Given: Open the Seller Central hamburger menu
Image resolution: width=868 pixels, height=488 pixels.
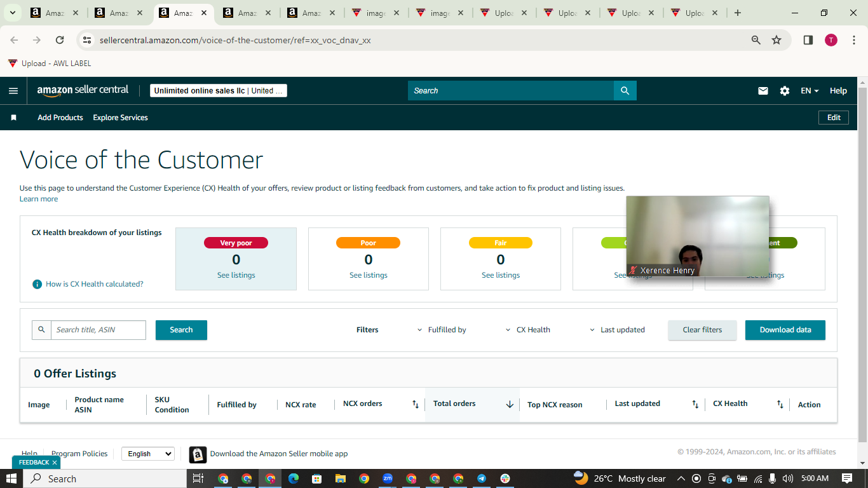Looking at the screenshot, I should (13, 91).
